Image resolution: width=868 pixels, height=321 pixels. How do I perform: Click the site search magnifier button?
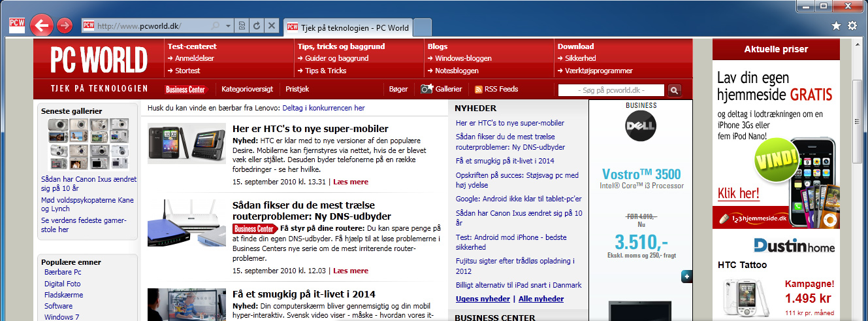pos(675,90)
